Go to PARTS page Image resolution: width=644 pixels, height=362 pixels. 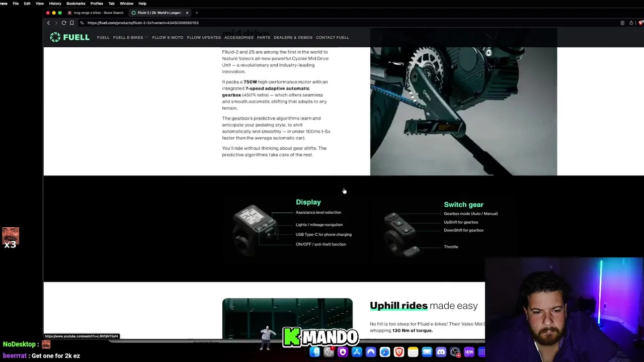[x=264, y=37]
